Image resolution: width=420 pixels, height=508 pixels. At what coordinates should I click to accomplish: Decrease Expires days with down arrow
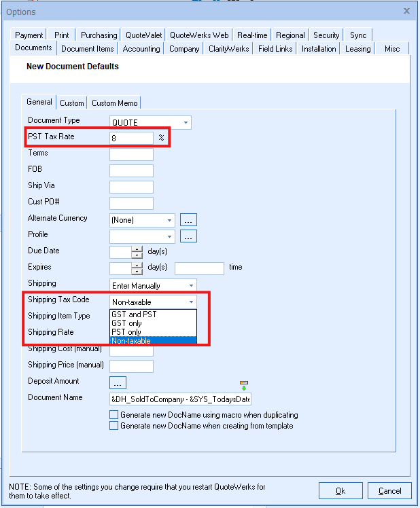137,272
